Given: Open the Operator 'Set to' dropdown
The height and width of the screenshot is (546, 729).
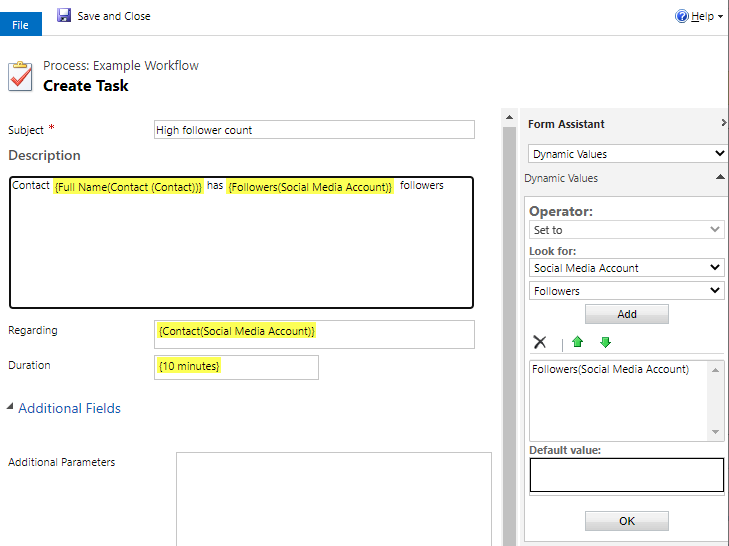Looking at the screenshot, I should tap(626, 230).
